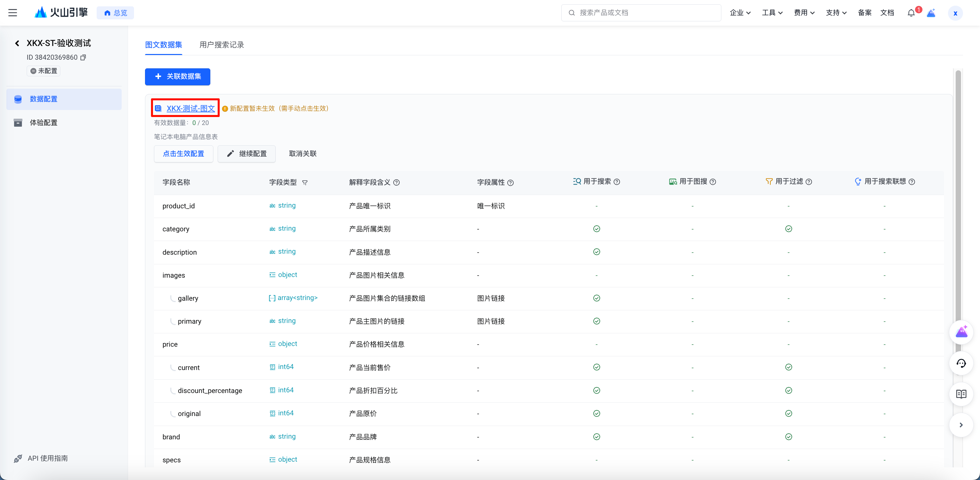Image resolution: width=980 pixels, height=480 pixels.
Task: Expand the 企业 dropdown menu
Action: tap(740, 13)
